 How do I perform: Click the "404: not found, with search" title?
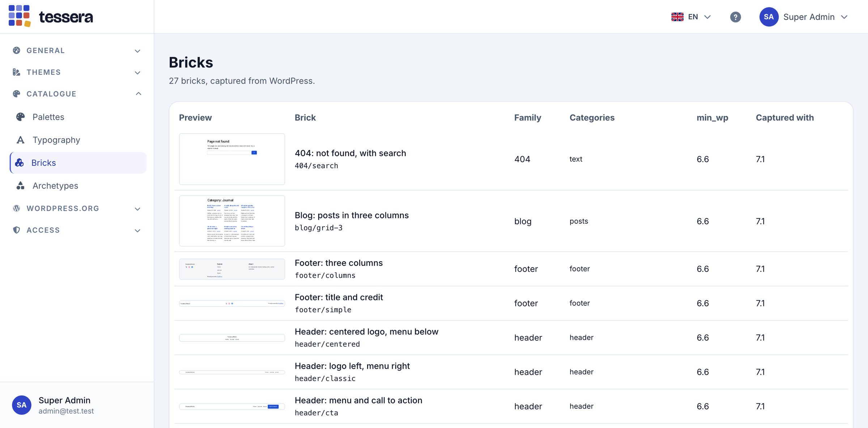point(350,153)
